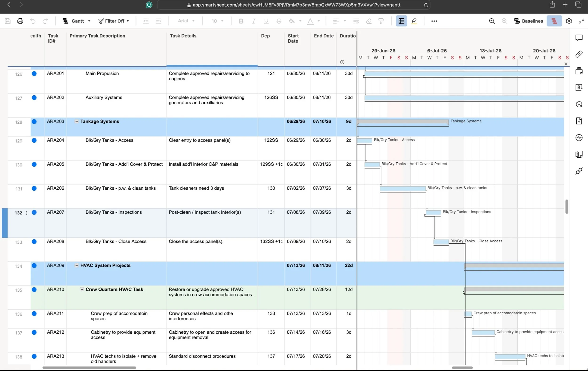Close the Gantt chart pane X
This screenshot has width=588, height=371.
click(566, 64)
